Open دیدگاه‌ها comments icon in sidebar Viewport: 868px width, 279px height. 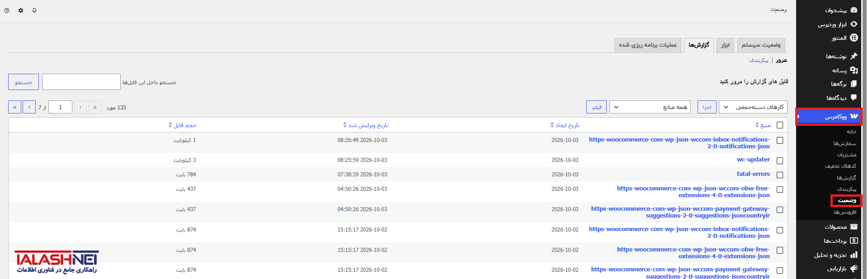(x=854, y=98)
